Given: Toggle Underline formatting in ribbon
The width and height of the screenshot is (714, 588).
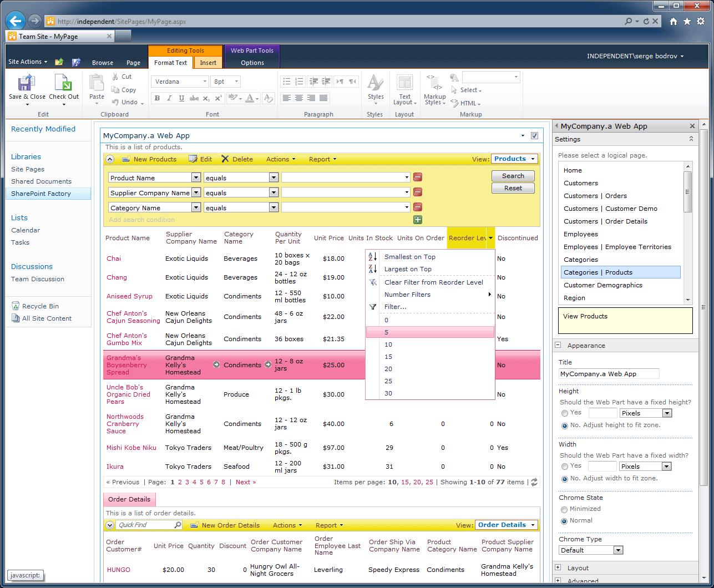Looking at the screenshot, I should click(181, 98).
